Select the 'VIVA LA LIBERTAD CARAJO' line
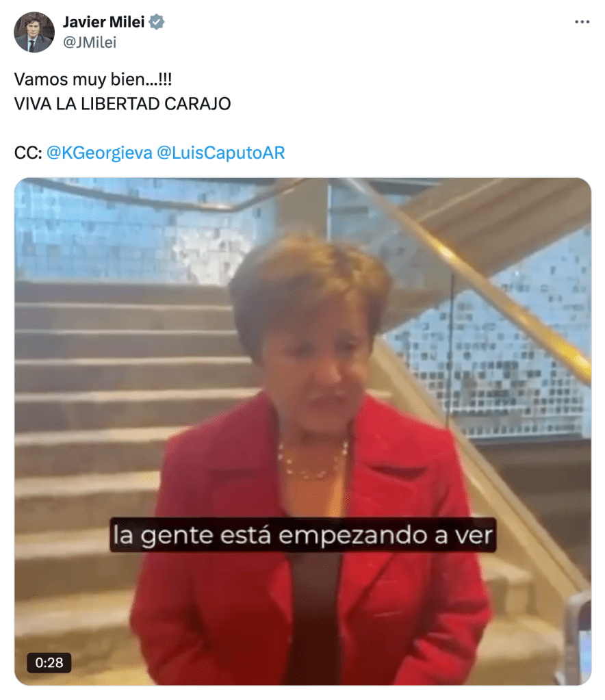The image size is (605, 700). [123, 103]
